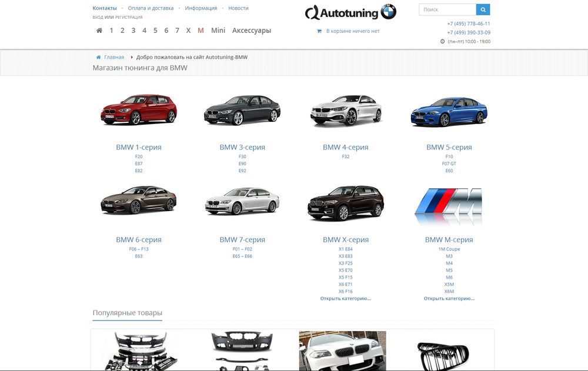Open the red BMW 1-series car image
588x371 pixels.
pos(139,109)
